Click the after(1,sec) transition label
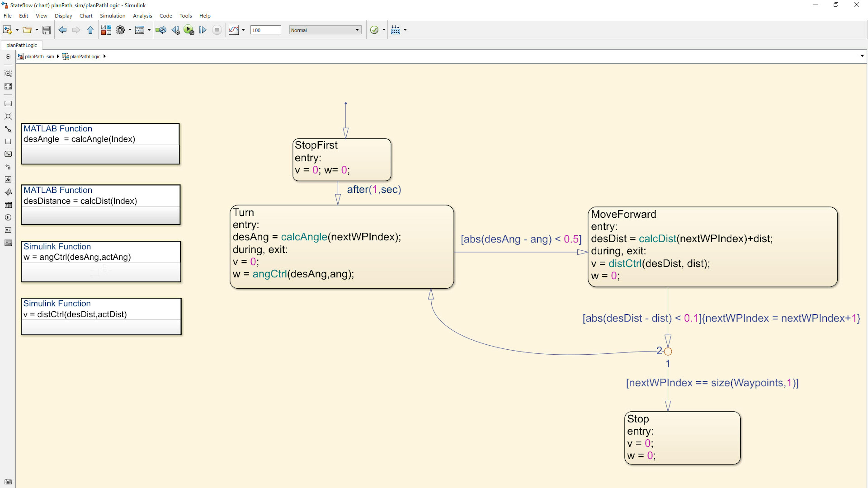 click(374, 189)
